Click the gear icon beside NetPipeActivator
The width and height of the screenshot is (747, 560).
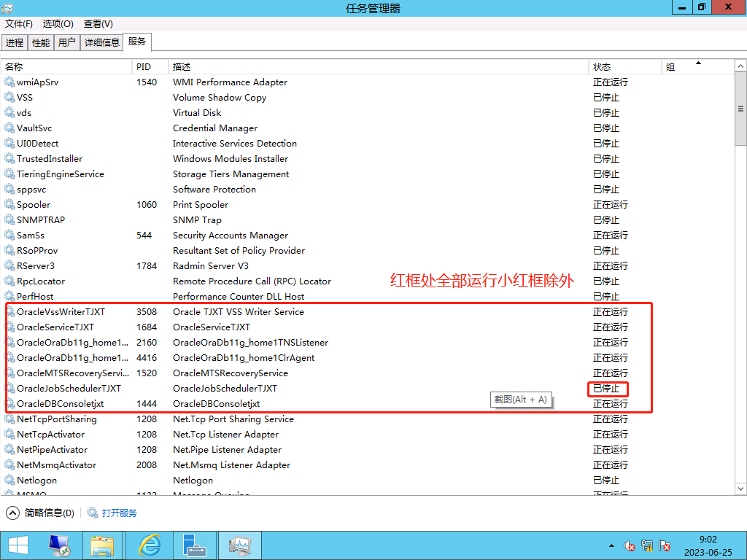(9, 449)
